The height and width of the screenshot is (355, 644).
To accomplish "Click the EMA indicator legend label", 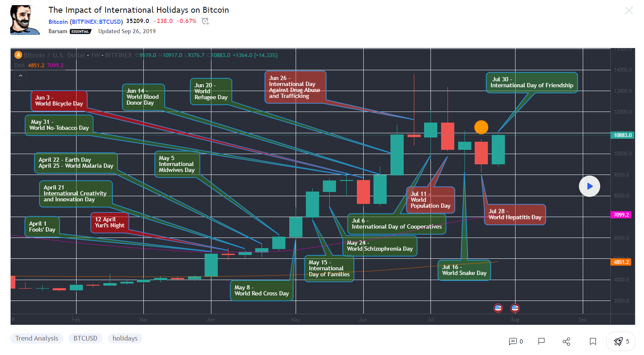I will pos(20,66).
